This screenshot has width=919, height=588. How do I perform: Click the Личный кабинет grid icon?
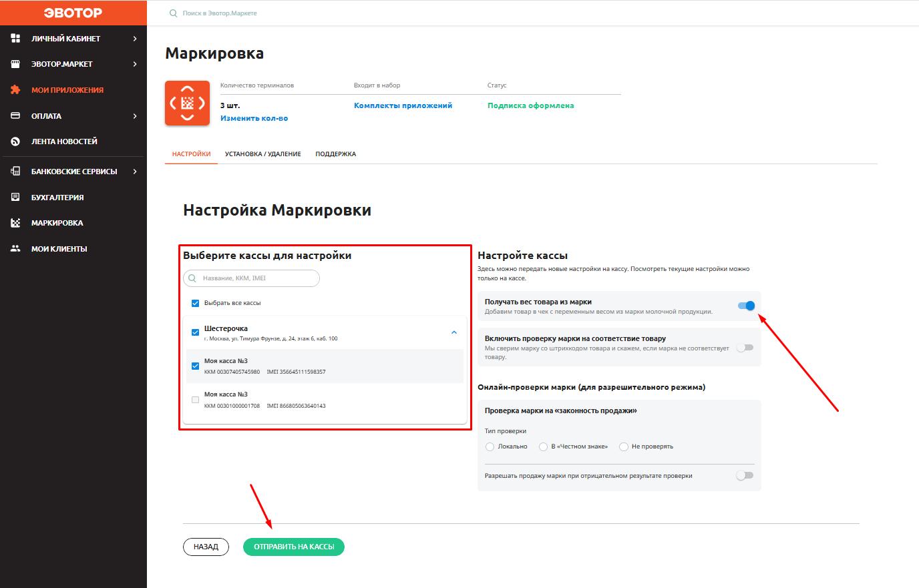(x=16, y=39)
